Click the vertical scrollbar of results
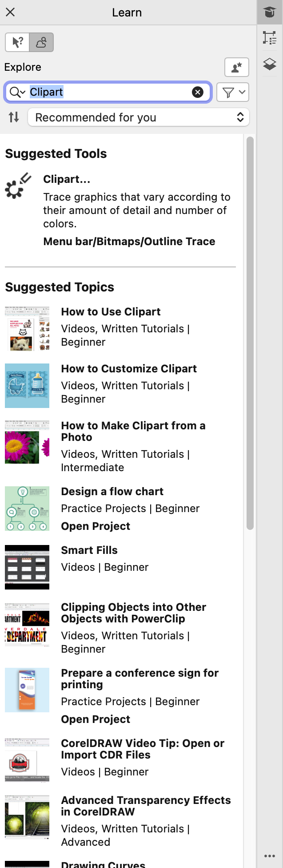This screenshot has width=283, height=868. (x=250, y=334)
